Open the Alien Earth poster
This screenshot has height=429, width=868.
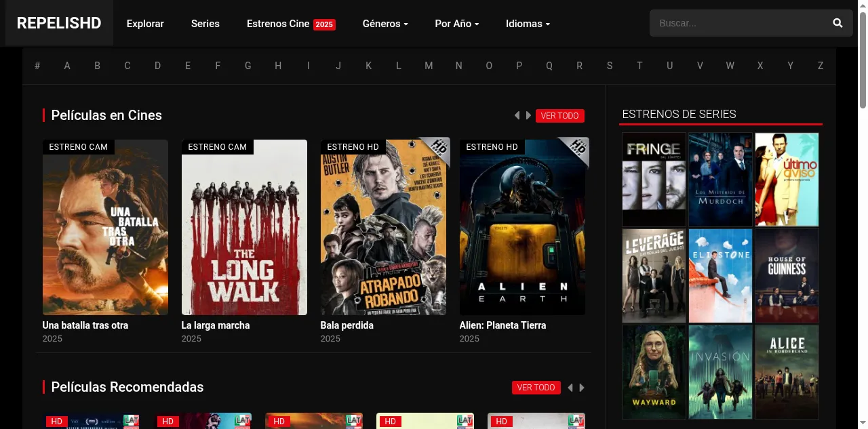pyautogui.click(x=522, y=227)
